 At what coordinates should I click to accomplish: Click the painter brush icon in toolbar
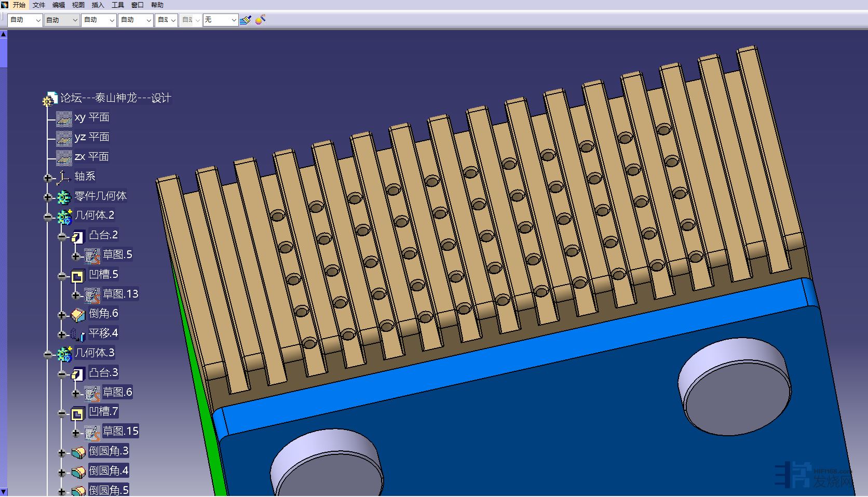pos(246,20)
